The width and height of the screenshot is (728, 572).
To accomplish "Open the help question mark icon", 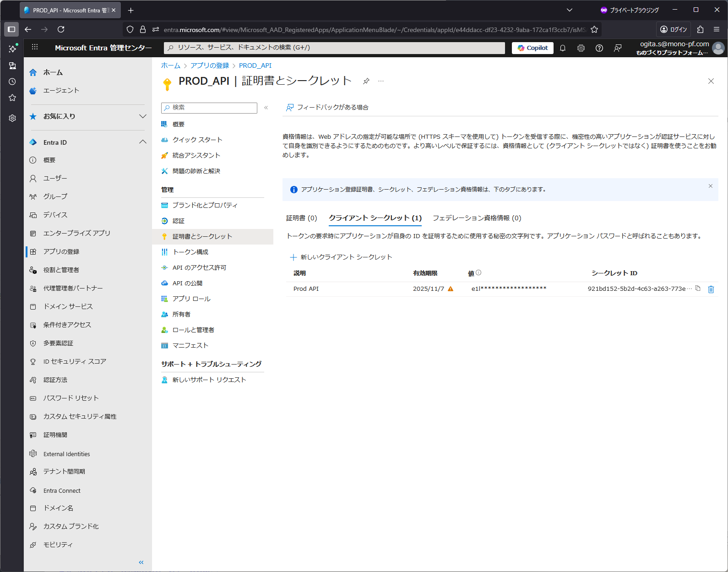I will pos(599,48).
